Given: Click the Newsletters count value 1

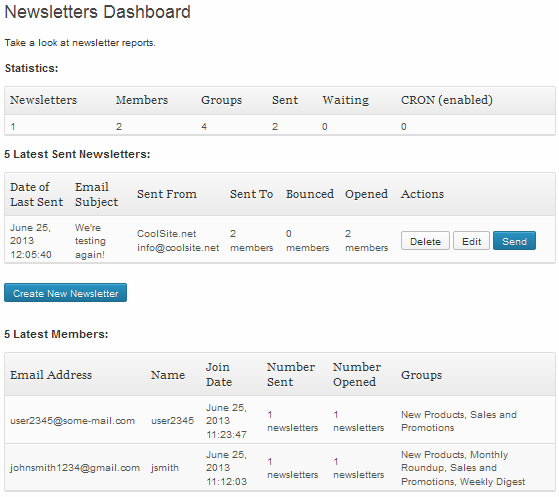Looking at the screenshot, I should point(13,127).
